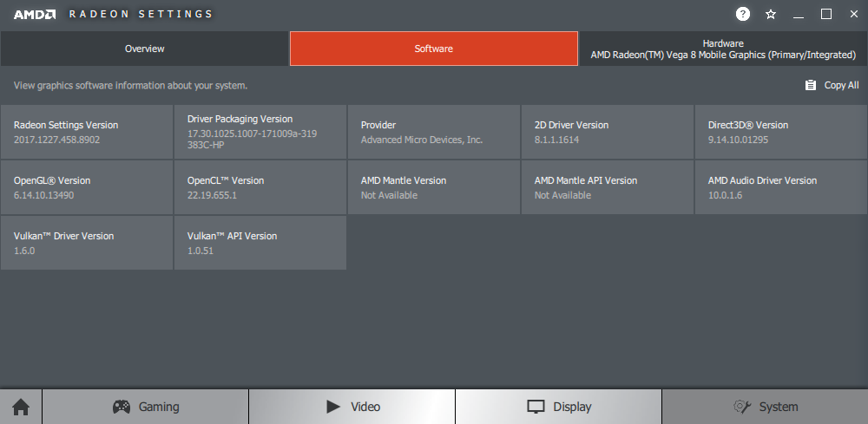868x424 pixels.
Task: Select the Driver Packaging Version tile
Action: point(260,132)
